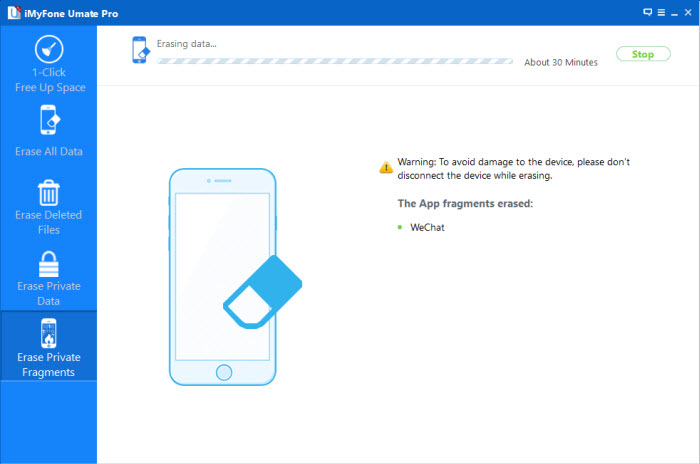Image resolution: width=700 pixels, height=464 pixels.
Task: Open Erase Deleted Files trash icon
Action: [x=49, y=192]
